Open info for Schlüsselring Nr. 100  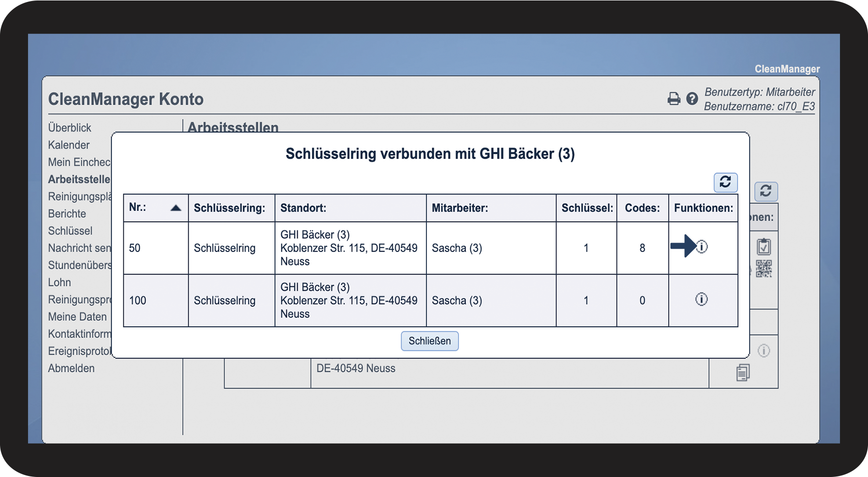click(701, 299)
